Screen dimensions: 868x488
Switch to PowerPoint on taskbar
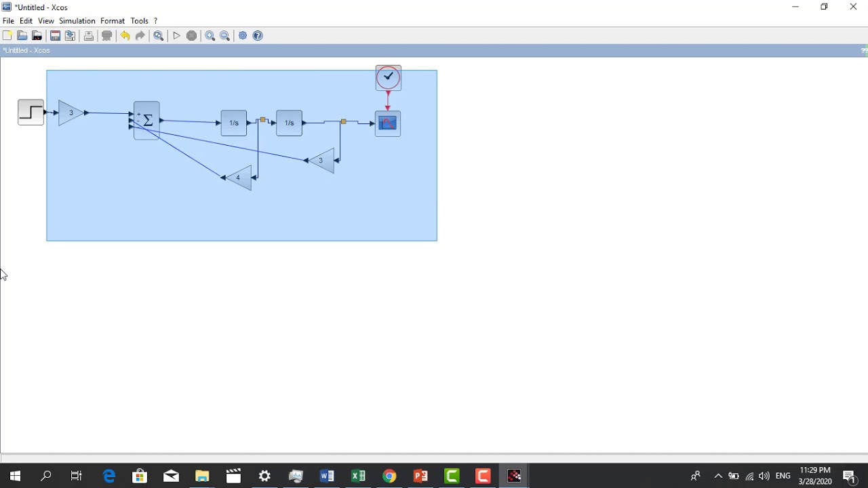coord(420,476)
